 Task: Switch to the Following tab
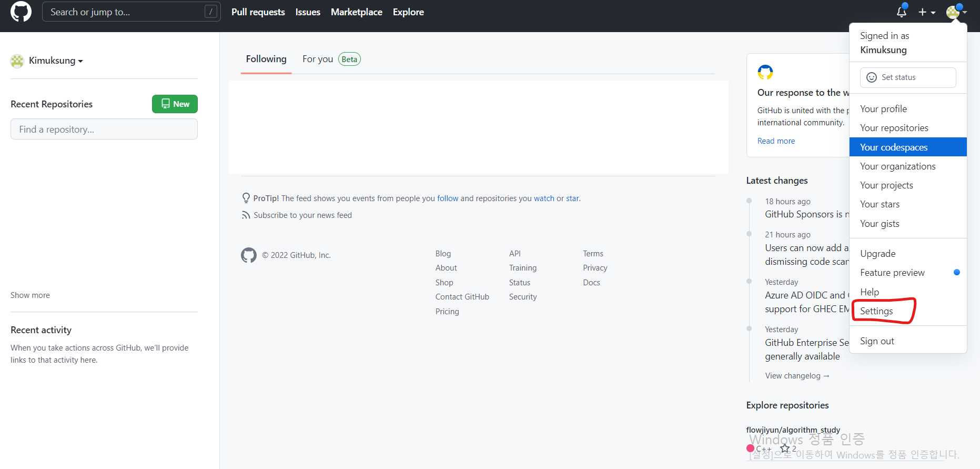(266, 59)
